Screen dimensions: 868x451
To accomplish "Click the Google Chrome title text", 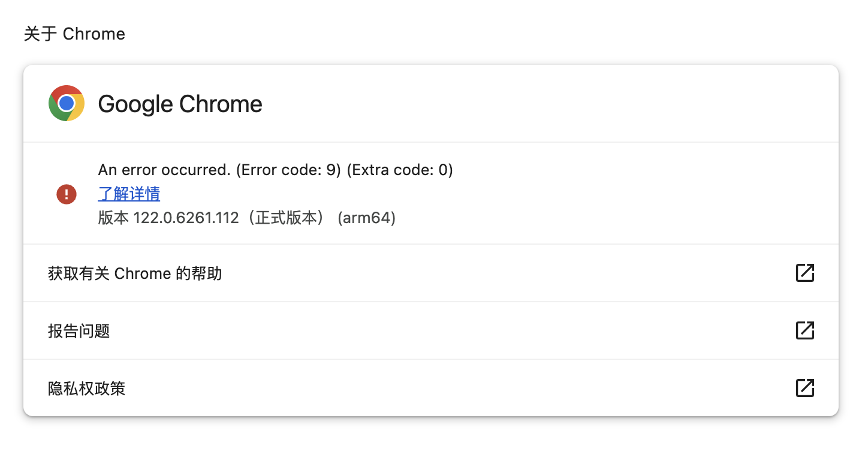I will [x=180, y=104].
